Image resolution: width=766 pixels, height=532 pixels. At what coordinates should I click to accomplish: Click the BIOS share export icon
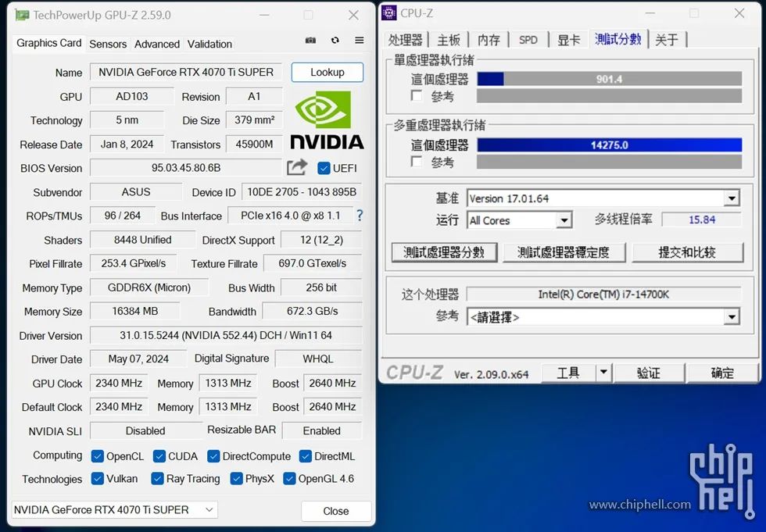(297, 167)
